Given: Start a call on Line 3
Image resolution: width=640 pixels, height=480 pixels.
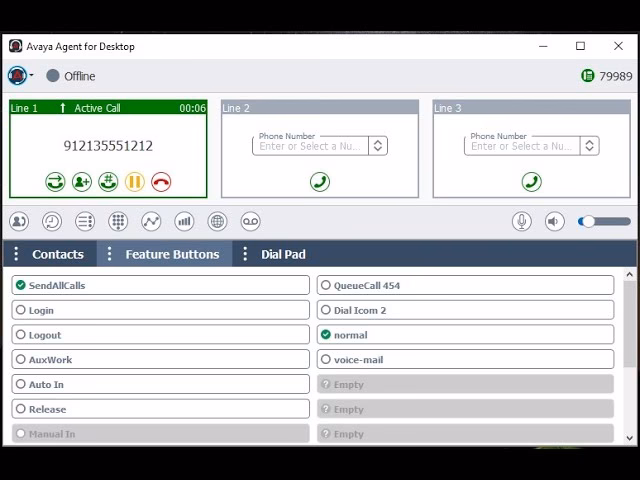Looking at the screenshot, I should tap(531, 182).
